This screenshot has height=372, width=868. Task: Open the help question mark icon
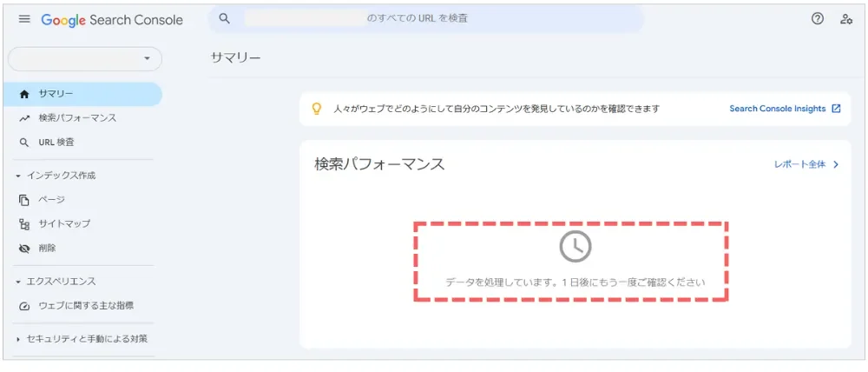click(x=817, y=19)
